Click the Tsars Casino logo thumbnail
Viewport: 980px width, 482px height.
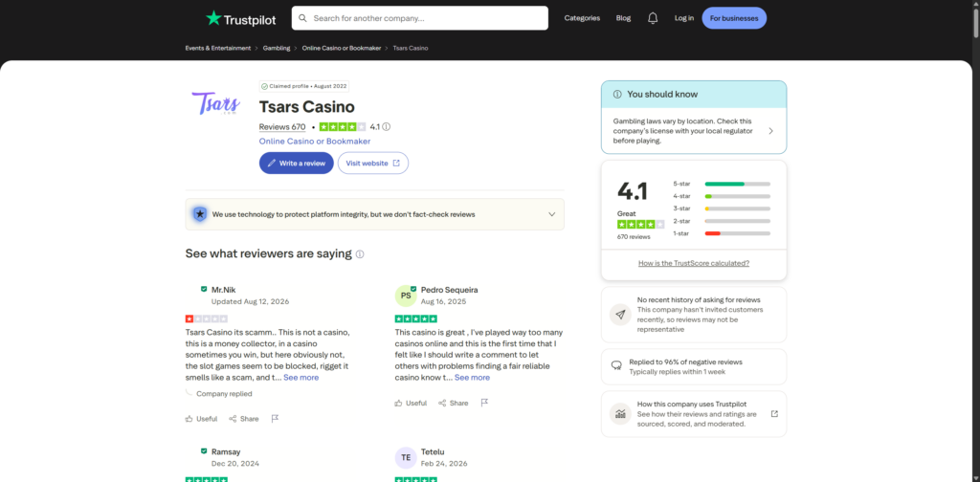coord(215,103)
